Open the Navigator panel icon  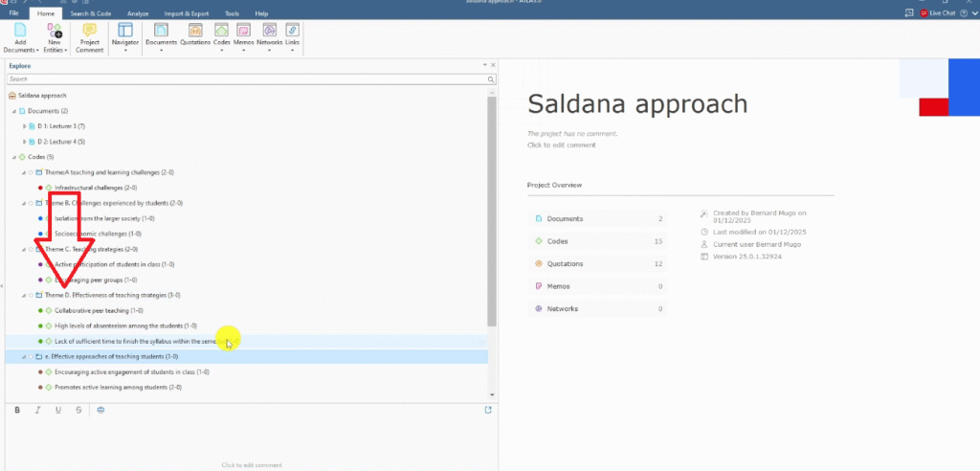coord(125,32)
